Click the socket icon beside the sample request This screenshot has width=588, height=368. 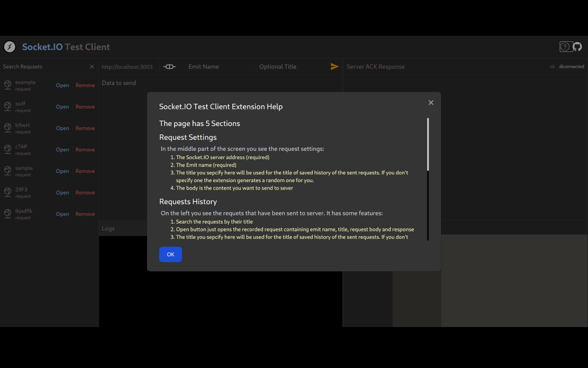pos(6,171)
